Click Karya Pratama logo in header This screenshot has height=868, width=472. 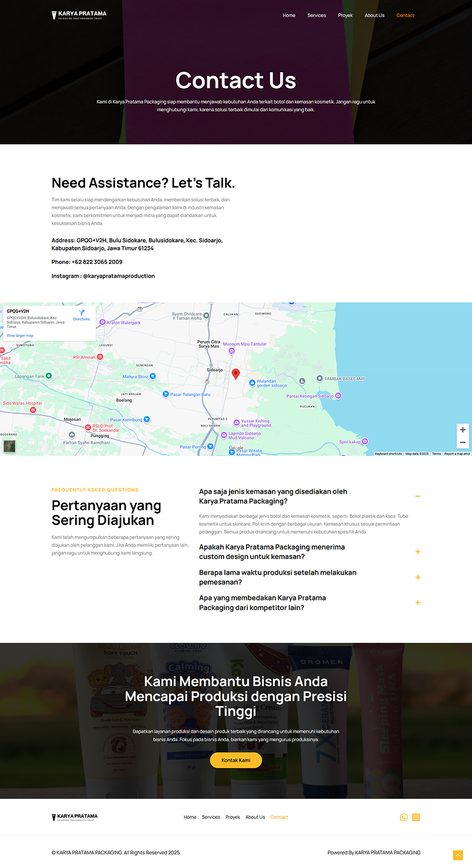(x=79, y=15)
